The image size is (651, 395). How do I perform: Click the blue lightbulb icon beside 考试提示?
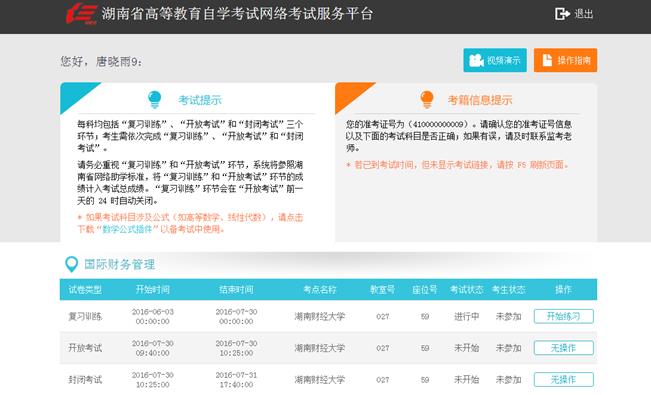[154, 100]
